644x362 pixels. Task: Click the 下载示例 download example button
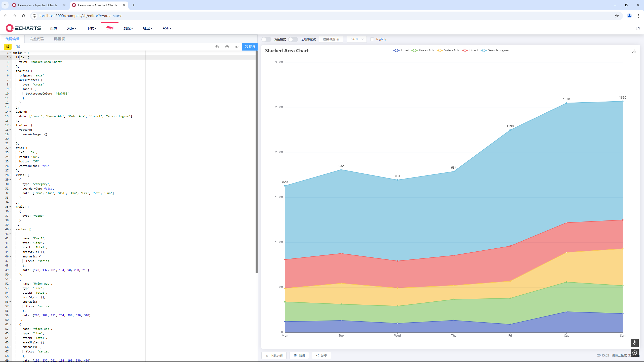click(274, 355)
